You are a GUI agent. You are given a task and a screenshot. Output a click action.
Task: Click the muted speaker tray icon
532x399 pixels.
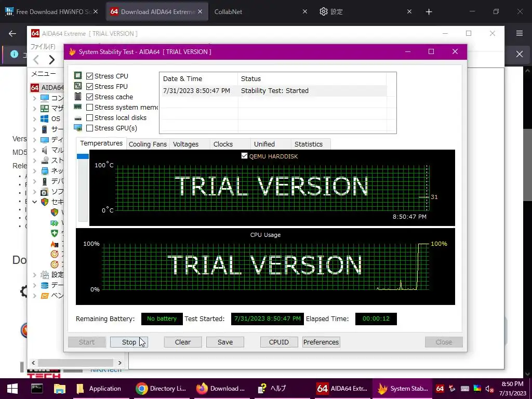pos(489,389)
